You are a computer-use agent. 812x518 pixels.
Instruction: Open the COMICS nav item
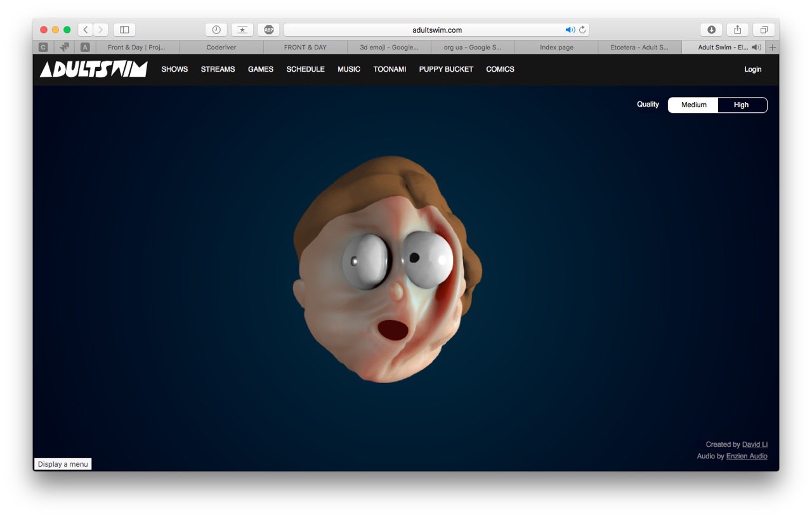tap(500, 69)
